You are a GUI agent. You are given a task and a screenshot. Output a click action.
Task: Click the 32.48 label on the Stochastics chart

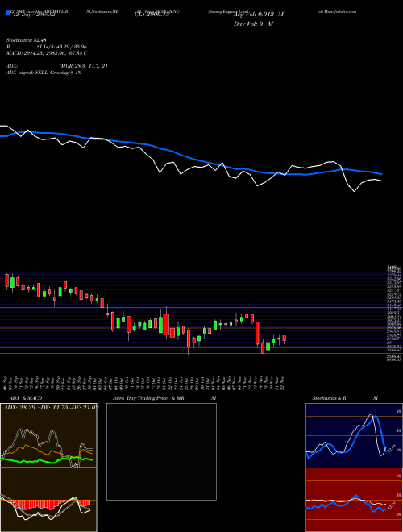392,448
